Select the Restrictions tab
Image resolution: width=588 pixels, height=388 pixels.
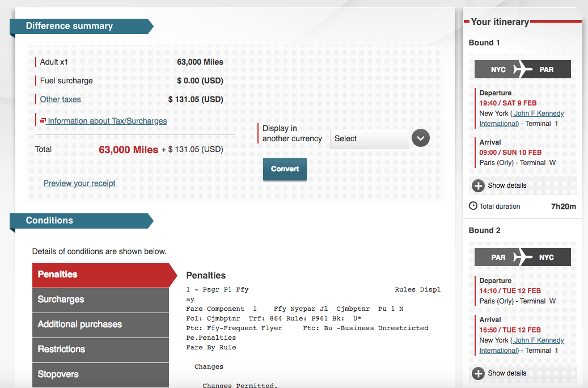100,349
